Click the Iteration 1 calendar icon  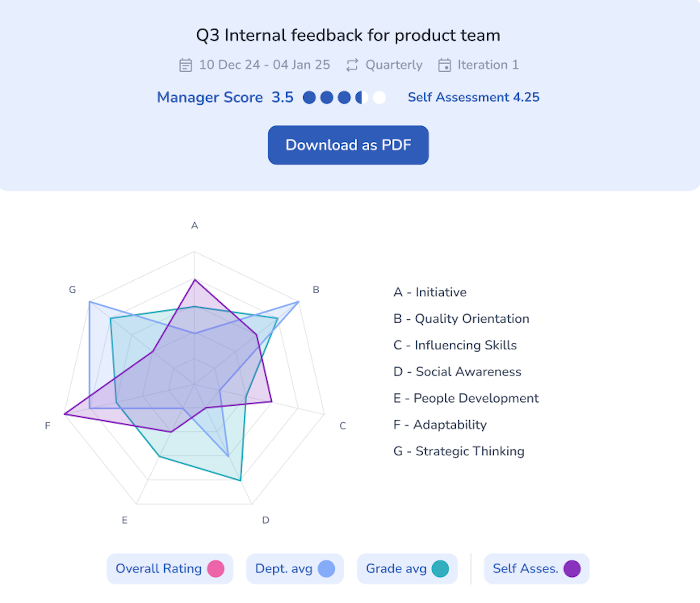[444, 65]
